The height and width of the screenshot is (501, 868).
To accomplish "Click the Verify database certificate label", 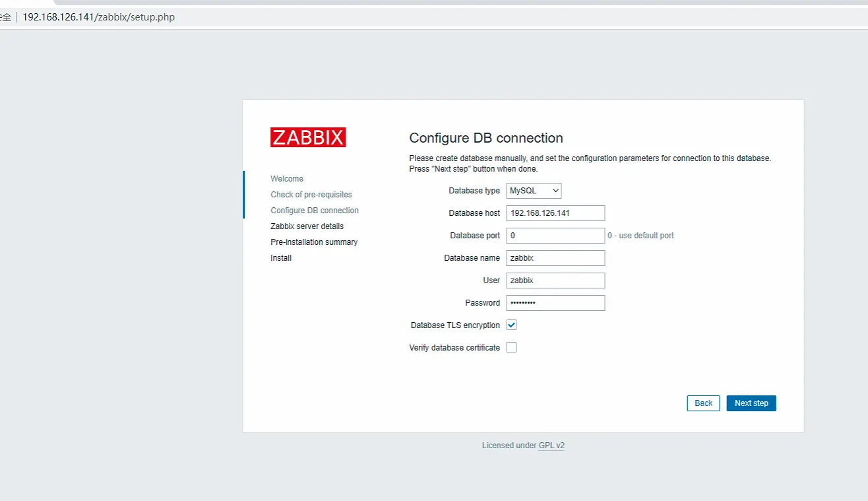I will 454,348.
